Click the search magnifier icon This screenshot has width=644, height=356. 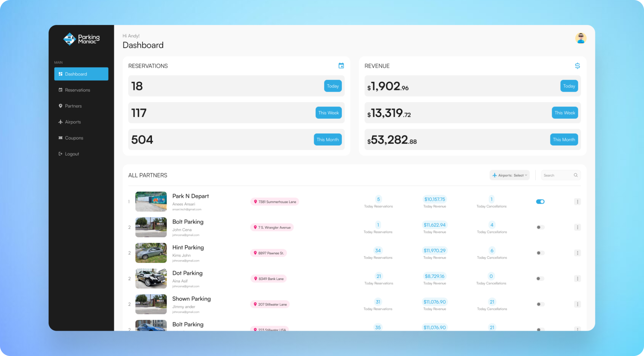[576, 175]
